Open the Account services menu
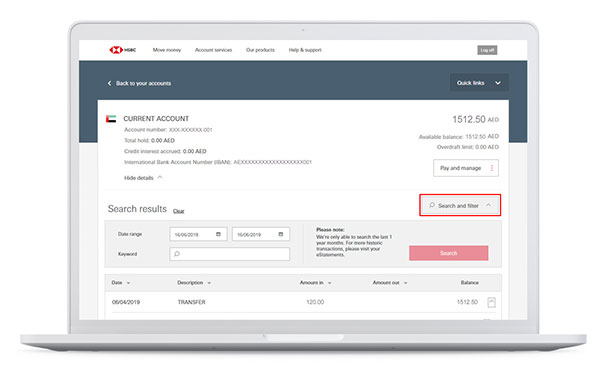The width and height of the screenshot is (600, 389). tap(214, 50)
